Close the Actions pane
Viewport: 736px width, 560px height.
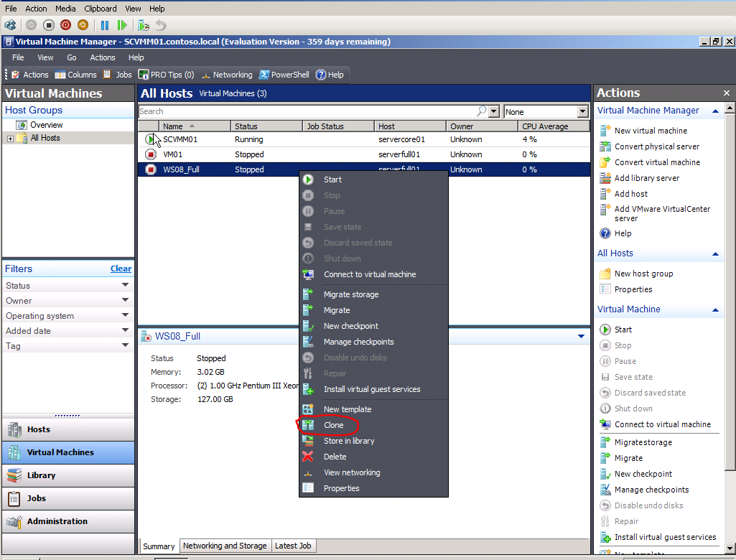pyautogui.click(x=726, y=93)
